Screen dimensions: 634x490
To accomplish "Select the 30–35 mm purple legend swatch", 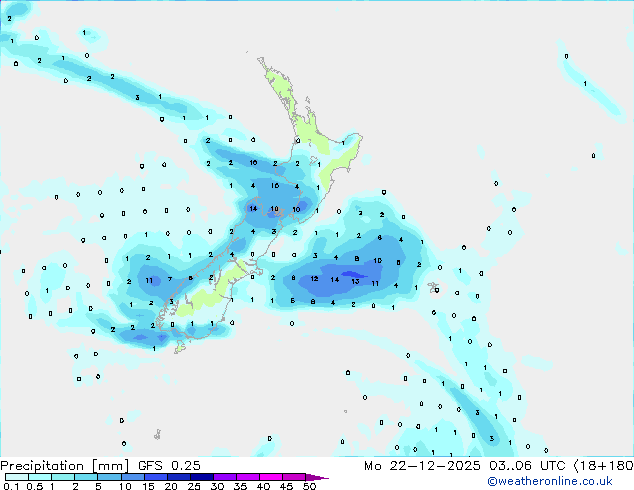I will pos(224,477).
